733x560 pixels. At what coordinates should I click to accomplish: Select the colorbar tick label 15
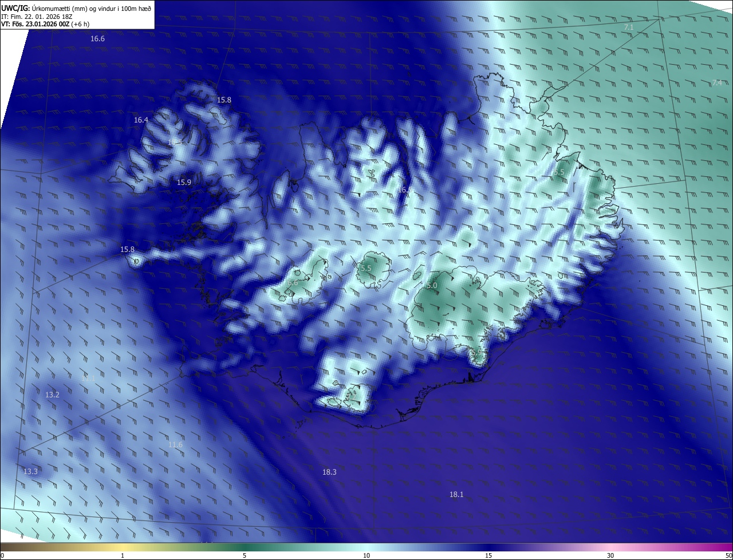(488, 555)
